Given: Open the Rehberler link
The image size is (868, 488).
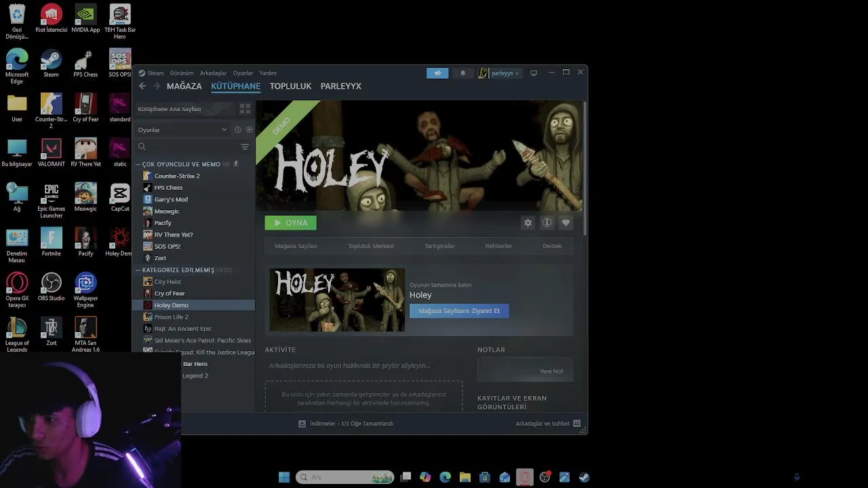Looking at the screenshot, I should [x=498, y=246].
